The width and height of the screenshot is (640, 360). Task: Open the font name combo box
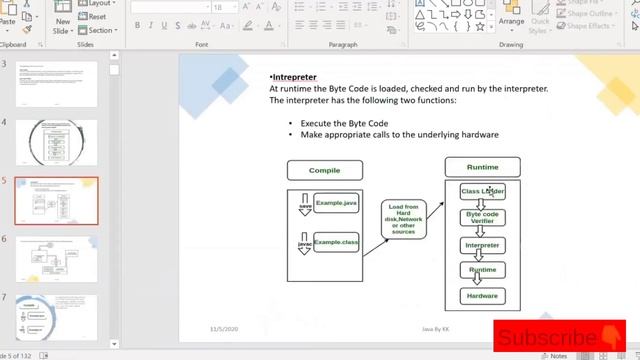tap(171, 7)
